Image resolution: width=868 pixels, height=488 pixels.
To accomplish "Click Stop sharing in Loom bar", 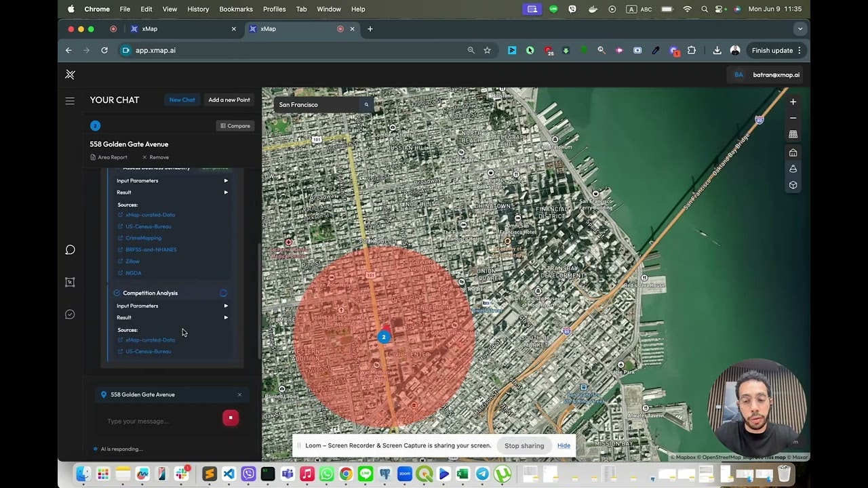I will tap(524, 445).
